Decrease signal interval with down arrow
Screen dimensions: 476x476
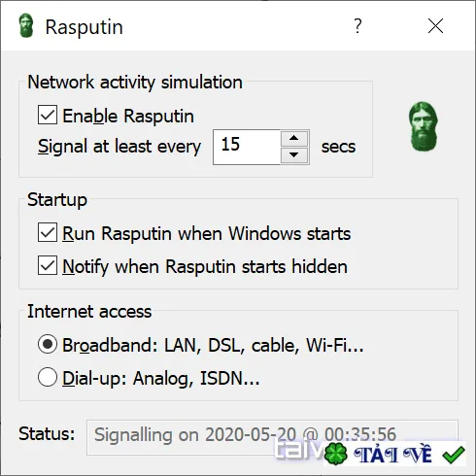(294, 155)
